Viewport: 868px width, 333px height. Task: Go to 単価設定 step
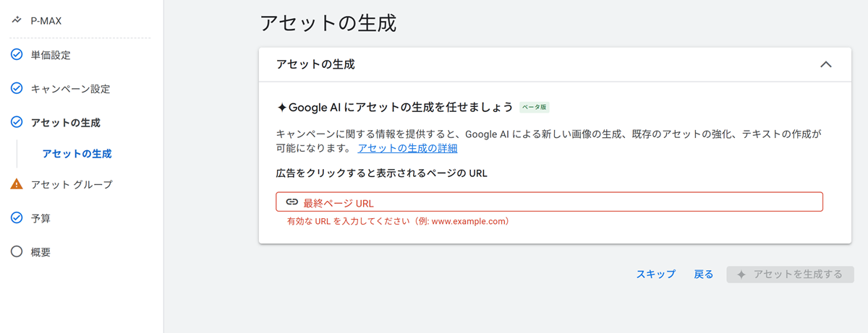pyautogui.click(x=51, y=55)
